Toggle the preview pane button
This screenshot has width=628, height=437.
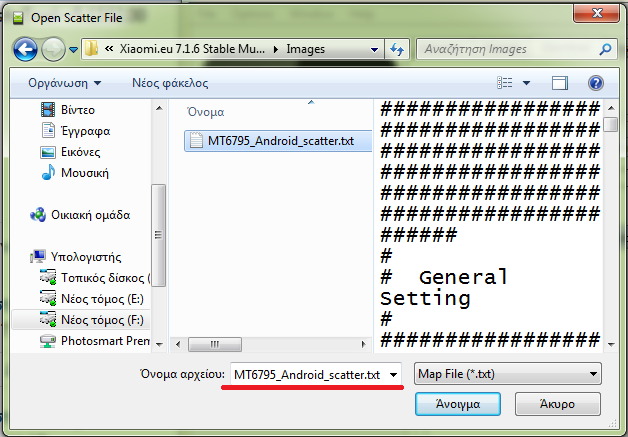[560, 83]
